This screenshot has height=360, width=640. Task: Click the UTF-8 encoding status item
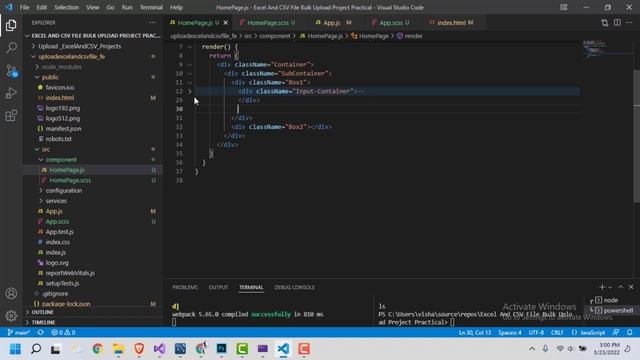[536, 332]
